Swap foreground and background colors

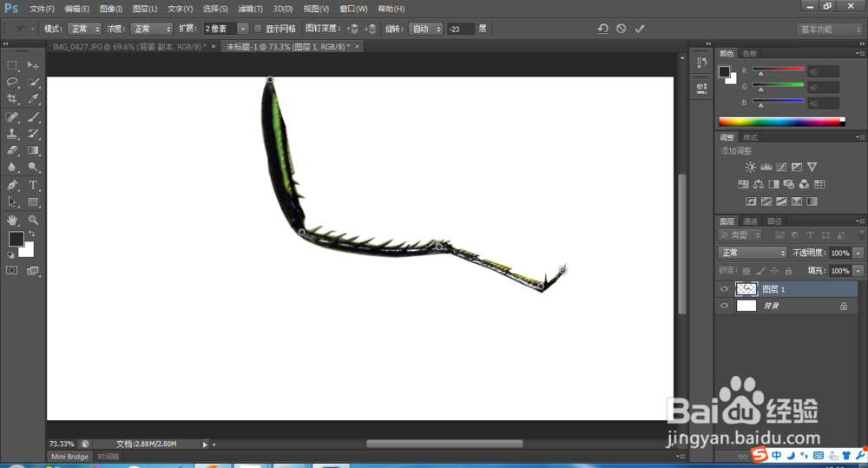click(x=32, y=234)
